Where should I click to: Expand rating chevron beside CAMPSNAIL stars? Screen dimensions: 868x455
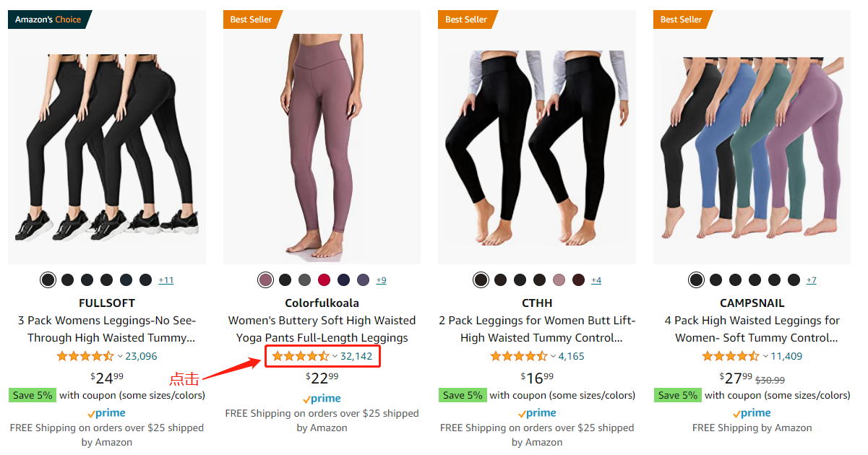(765, 356)
